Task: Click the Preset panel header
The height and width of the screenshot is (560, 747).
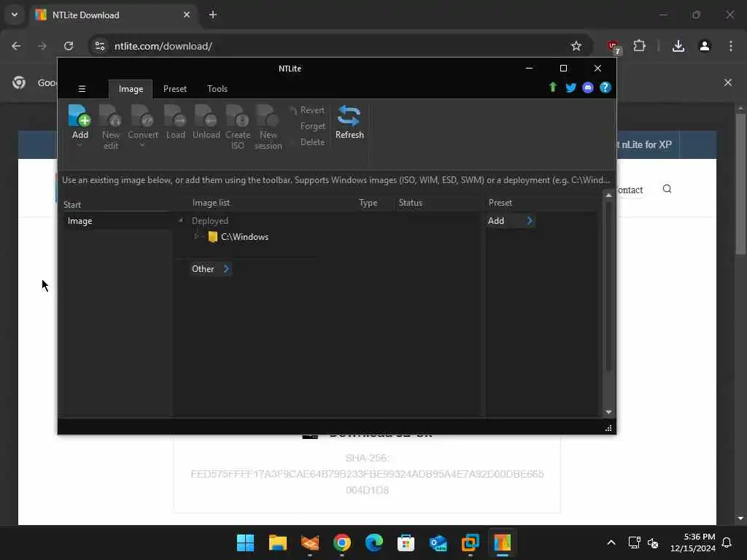Action: [x=500, y=203]
